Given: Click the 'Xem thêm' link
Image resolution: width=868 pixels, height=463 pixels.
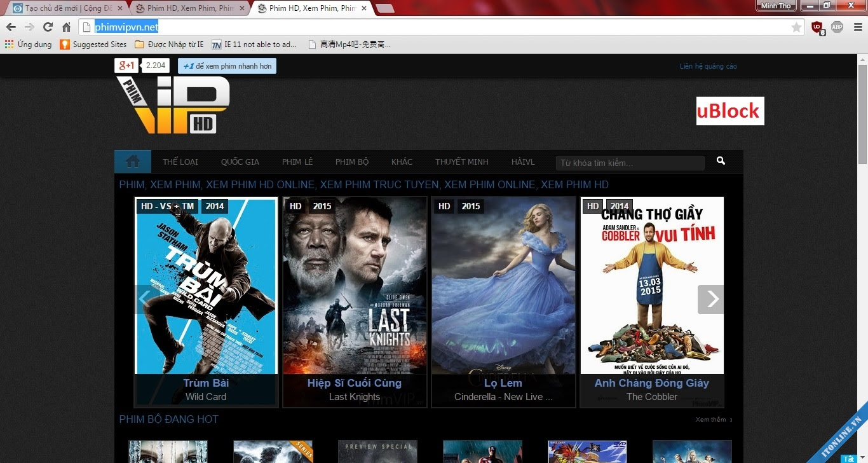Looking at the screenshot, I should coord(714,420).
